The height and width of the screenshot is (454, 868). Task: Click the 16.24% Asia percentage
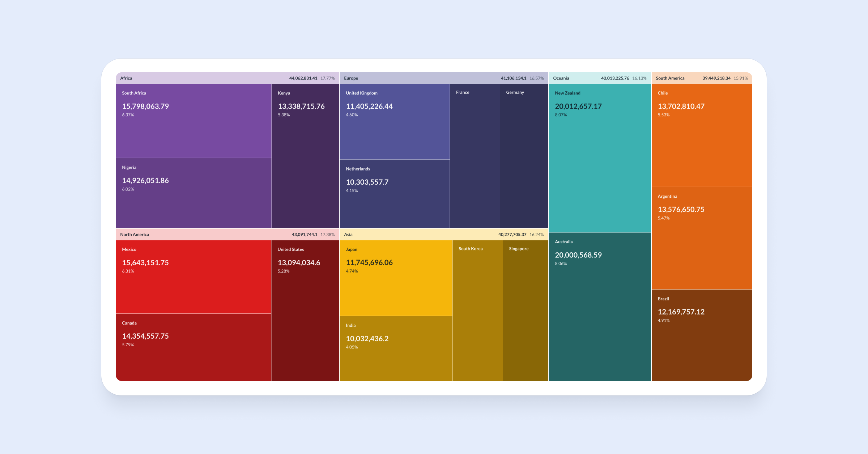536,235
